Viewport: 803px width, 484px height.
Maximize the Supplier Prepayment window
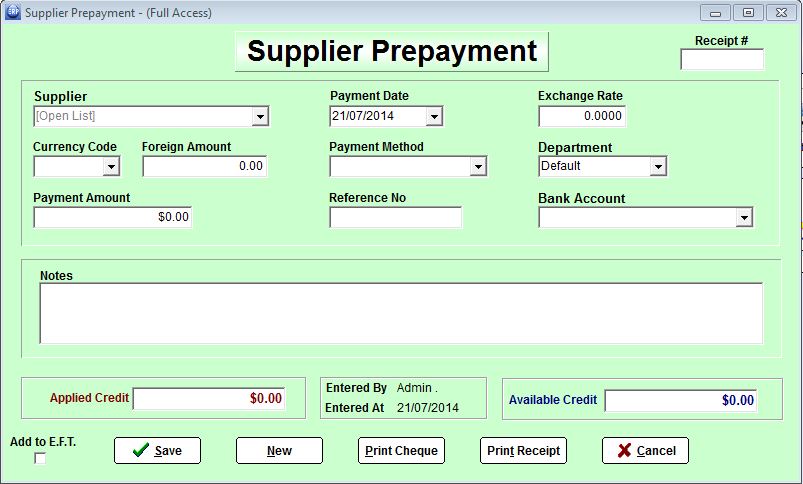point(746,12)
